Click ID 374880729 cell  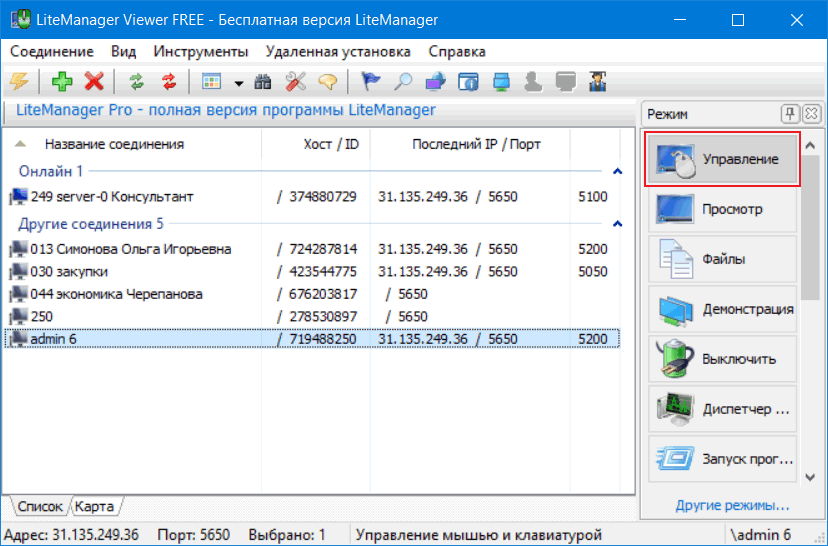[323, 196]
